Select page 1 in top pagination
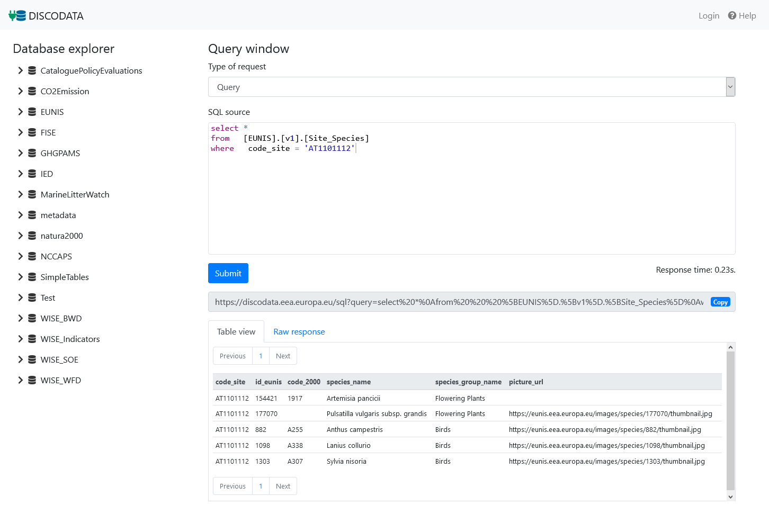769x532 pixels. pyautogui.click(x=261, y=356)
